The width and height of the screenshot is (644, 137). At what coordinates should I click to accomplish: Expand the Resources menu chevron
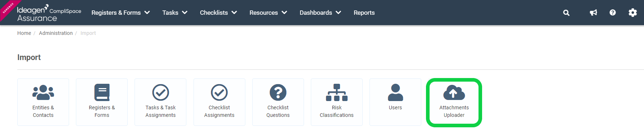[284, 13]
